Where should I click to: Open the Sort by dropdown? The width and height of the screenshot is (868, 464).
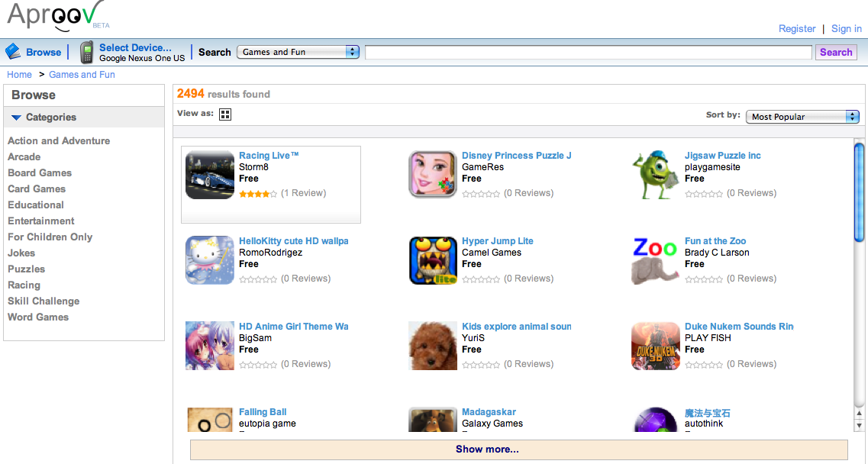[802, 117]
